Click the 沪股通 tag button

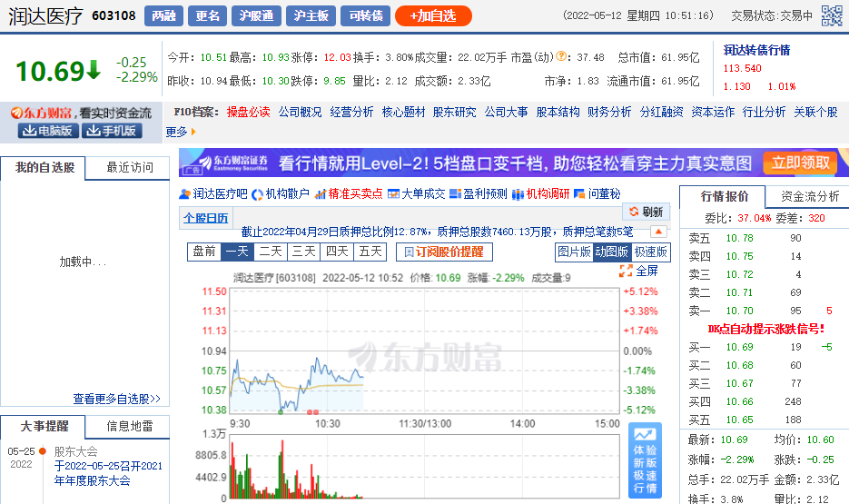point(256,15)
